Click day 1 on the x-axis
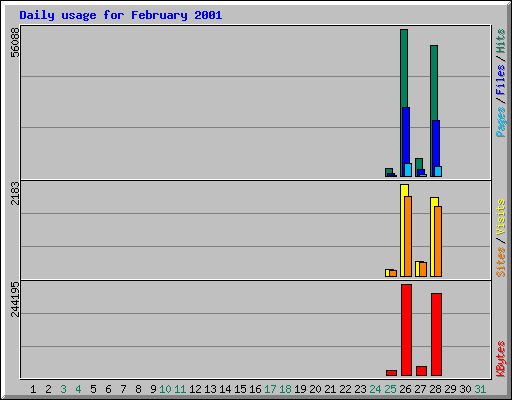Viewport: 512px width, 400px height. (x=33, y=389)
